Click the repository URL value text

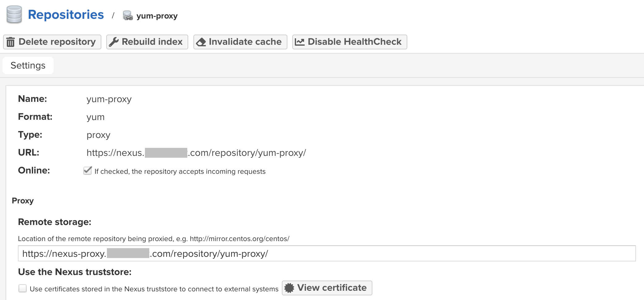click(196, 153)
